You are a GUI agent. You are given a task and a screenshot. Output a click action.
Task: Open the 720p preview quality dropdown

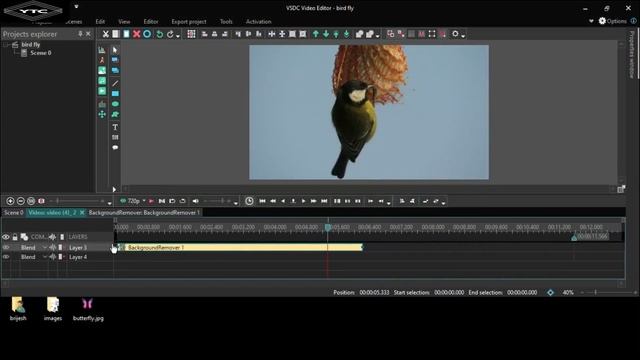coord(144,201)
